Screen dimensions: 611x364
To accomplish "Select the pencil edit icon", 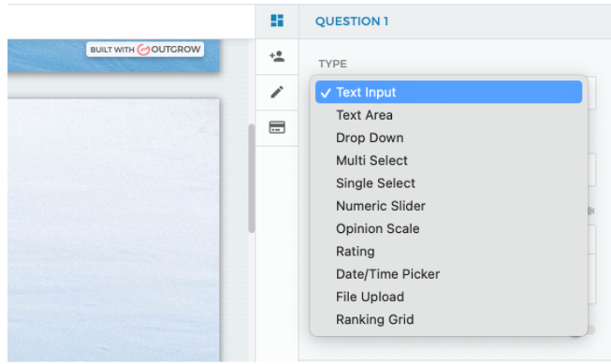I will click(277, 92).
